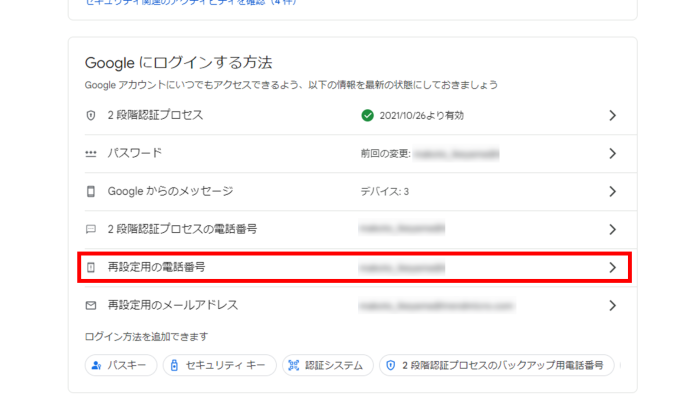Open the パスワード row using its arrow
Screen dimensions: 700x408
point(612,153)
